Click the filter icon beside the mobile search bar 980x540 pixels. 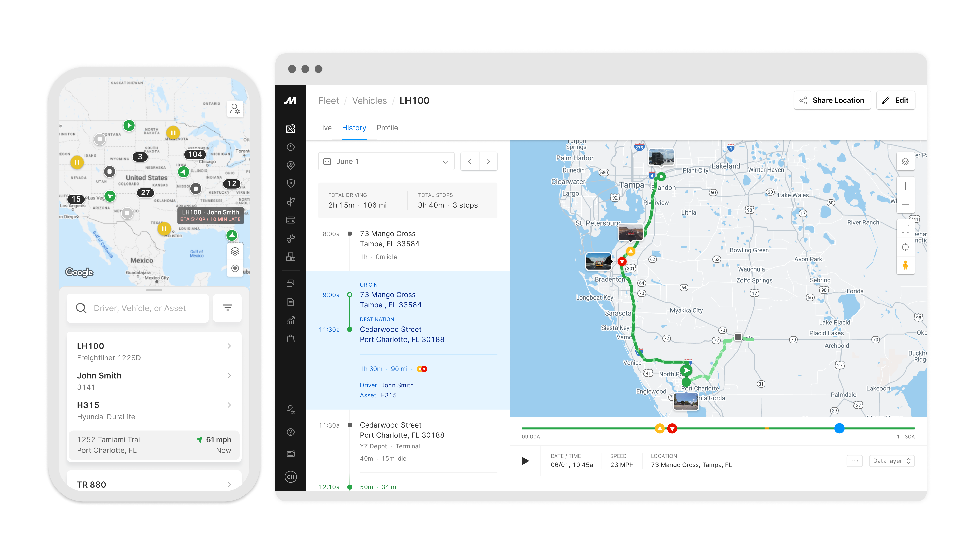pos(227,308)
